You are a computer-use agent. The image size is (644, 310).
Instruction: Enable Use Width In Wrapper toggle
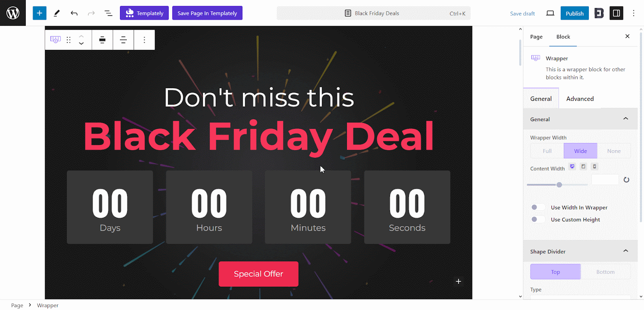click(537, 207)
